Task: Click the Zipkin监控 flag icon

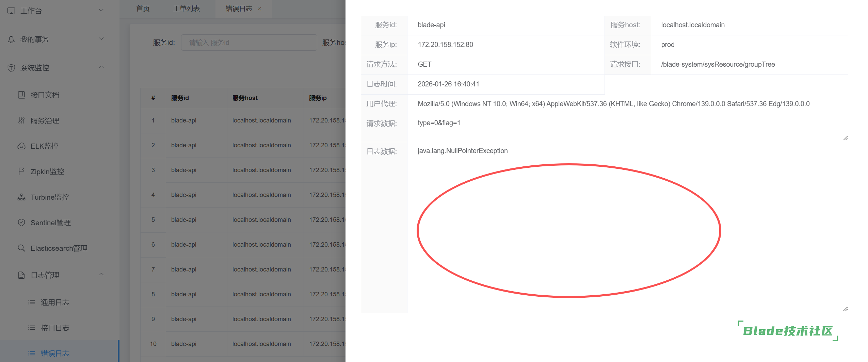Action: (x=21, y=171)
